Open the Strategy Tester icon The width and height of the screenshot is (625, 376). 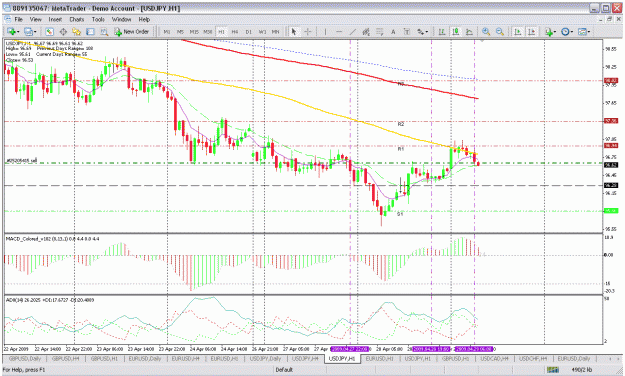(104, 31)
